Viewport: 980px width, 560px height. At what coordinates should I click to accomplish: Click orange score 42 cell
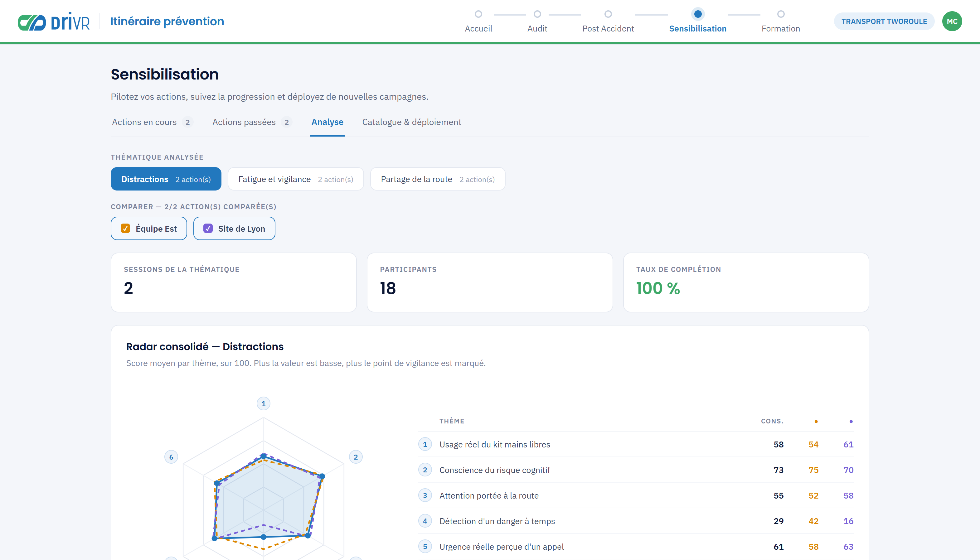point(813,521)
